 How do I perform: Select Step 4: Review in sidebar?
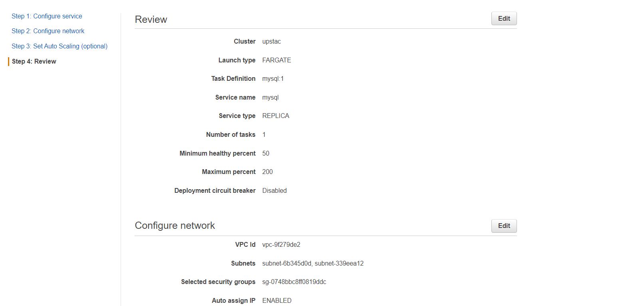(34, 61)
